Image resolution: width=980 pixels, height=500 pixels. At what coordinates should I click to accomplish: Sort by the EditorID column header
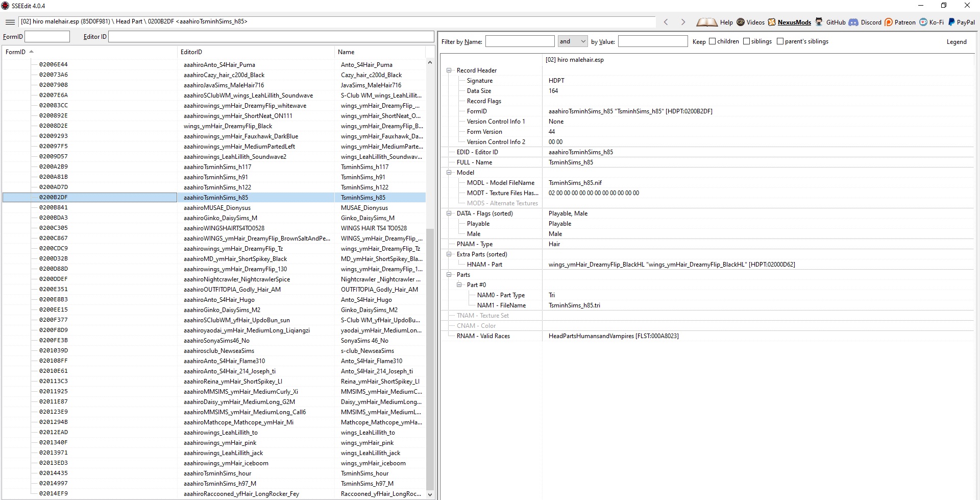pyautogui.click(x=256, y=52)
